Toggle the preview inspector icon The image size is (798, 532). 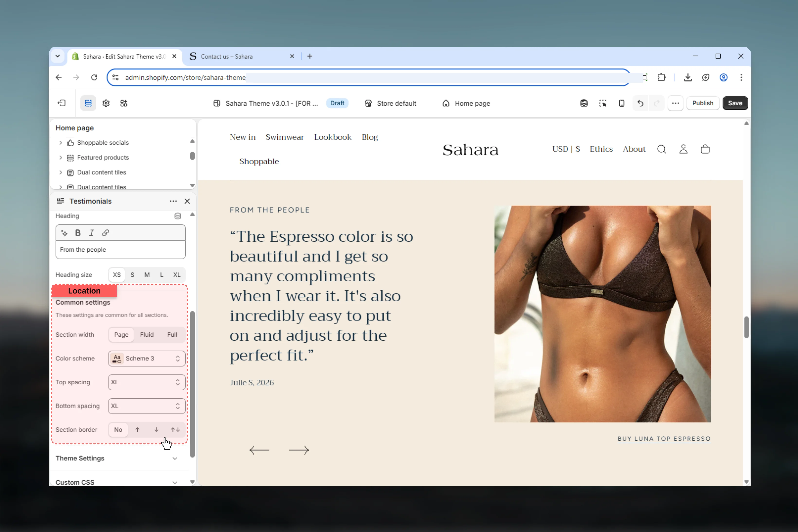(x=603, y=103)
